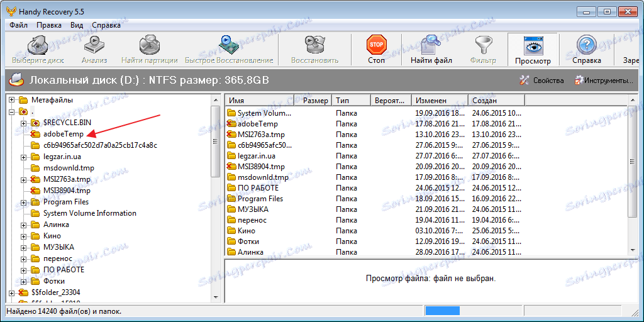
Task: Select МУЗЫКА row in the file list
Action: (x=426, y=209)
